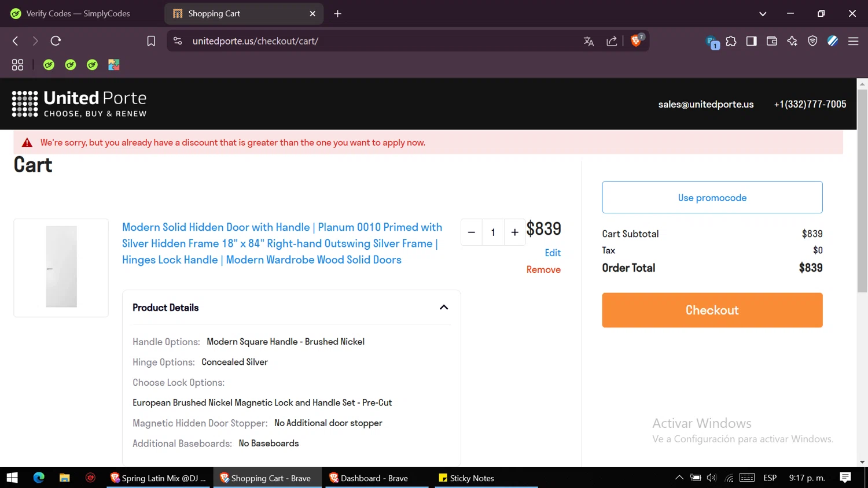Open the browser hamburger menu
The image size is (868, 488).
pyautogui.click(x=853, y=41)
